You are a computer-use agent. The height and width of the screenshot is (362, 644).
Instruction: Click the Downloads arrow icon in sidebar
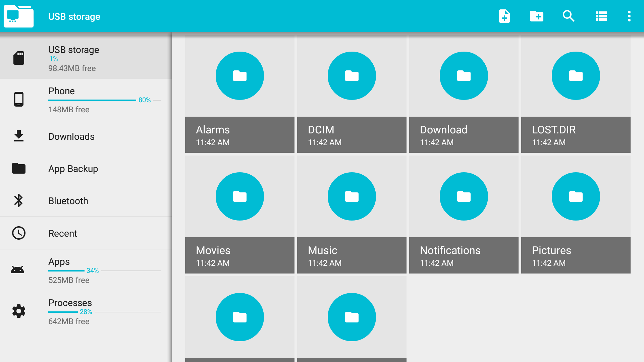tap(19, 136)
